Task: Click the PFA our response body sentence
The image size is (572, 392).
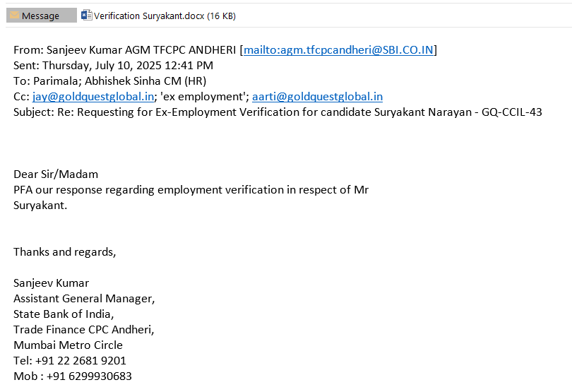Action: pyautogui.click(x=191, y=189)
